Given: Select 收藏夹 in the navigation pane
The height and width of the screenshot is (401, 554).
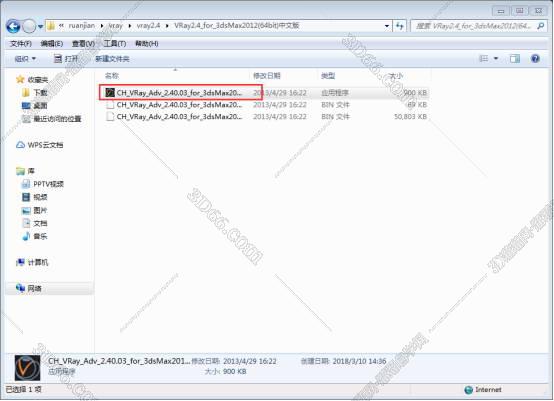Looking at the screenshot, I should (x=37, y=79).
